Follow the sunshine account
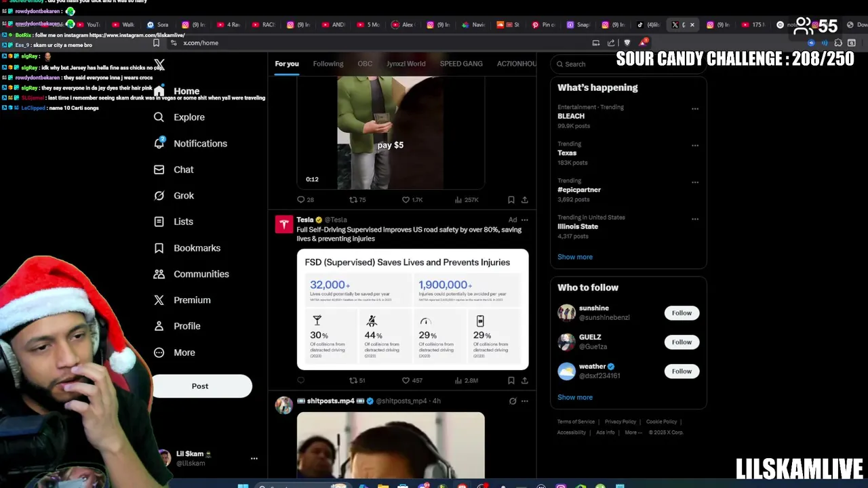 682,313
